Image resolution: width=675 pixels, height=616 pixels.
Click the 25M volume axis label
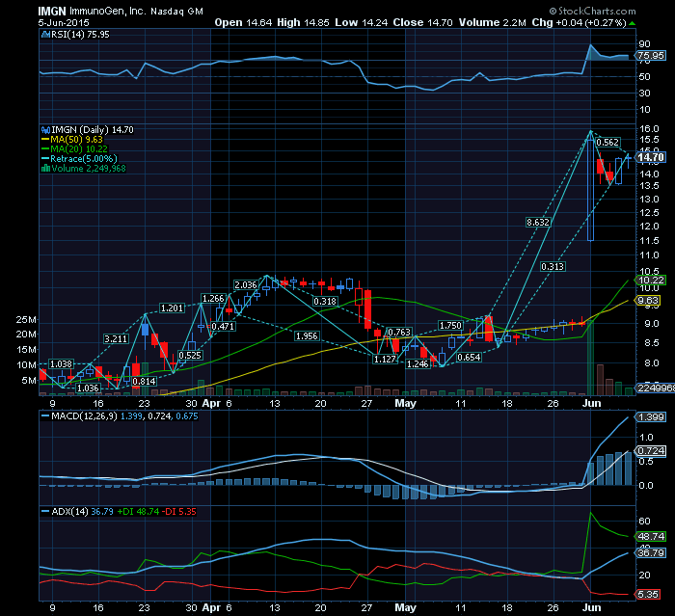tap(26, 320)
